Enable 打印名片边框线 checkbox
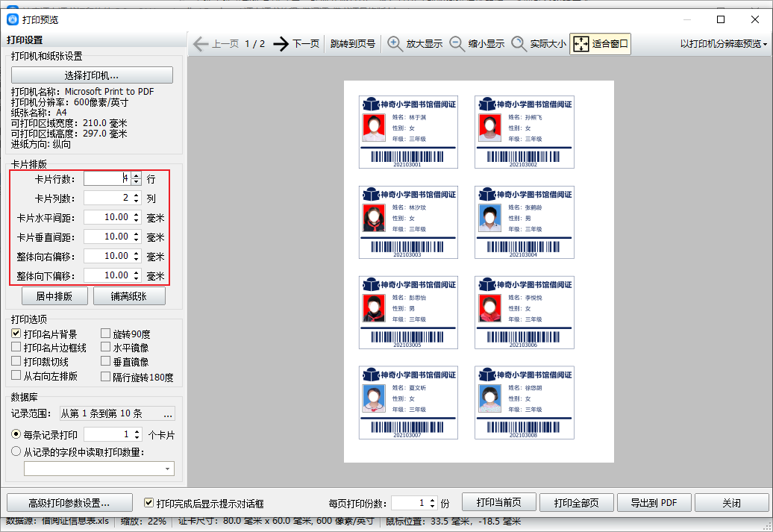This screenshot has height=532, width=773. coord(16,347)
